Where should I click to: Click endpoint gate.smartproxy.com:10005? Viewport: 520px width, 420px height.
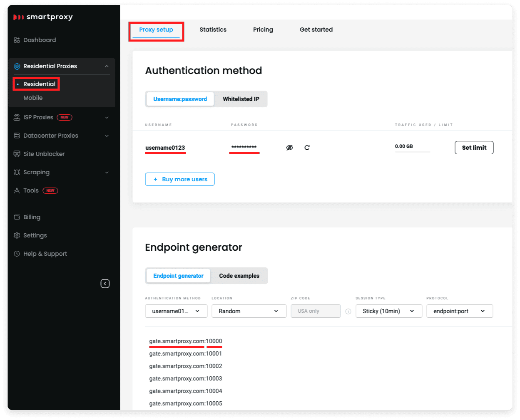tap(186, 403)
